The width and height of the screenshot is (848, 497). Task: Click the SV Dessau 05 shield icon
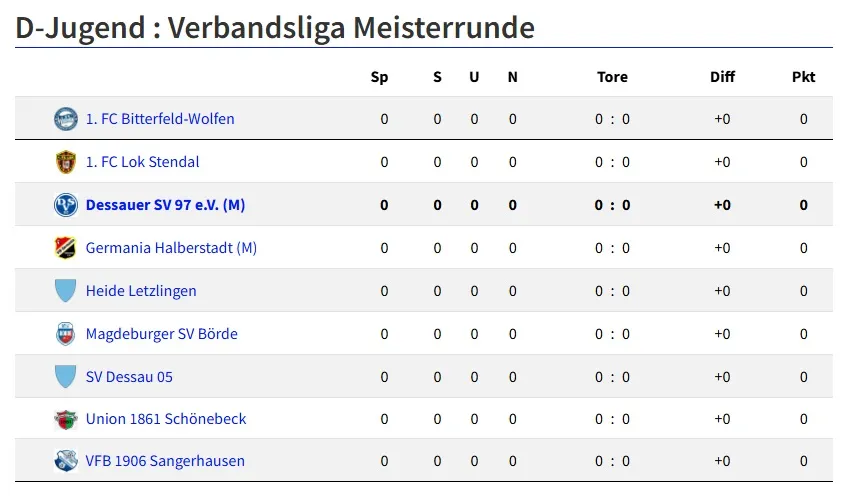point(65,377)
